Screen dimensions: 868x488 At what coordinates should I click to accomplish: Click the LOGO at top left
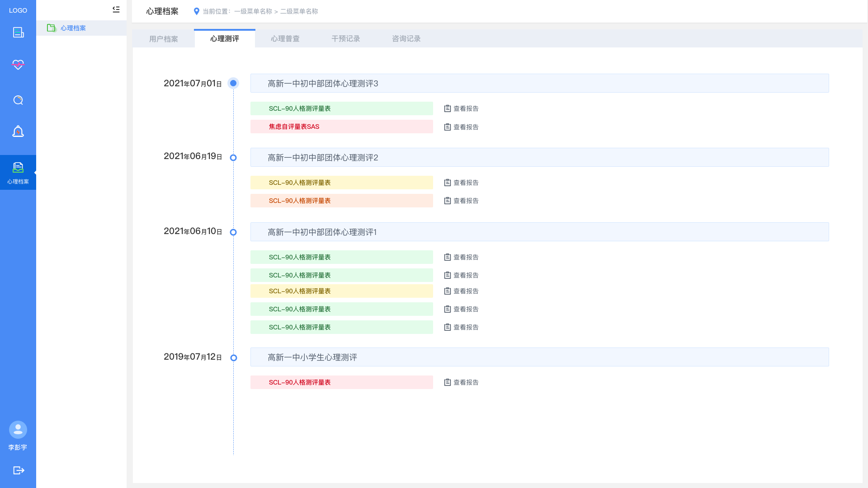[x=18, y=10]
